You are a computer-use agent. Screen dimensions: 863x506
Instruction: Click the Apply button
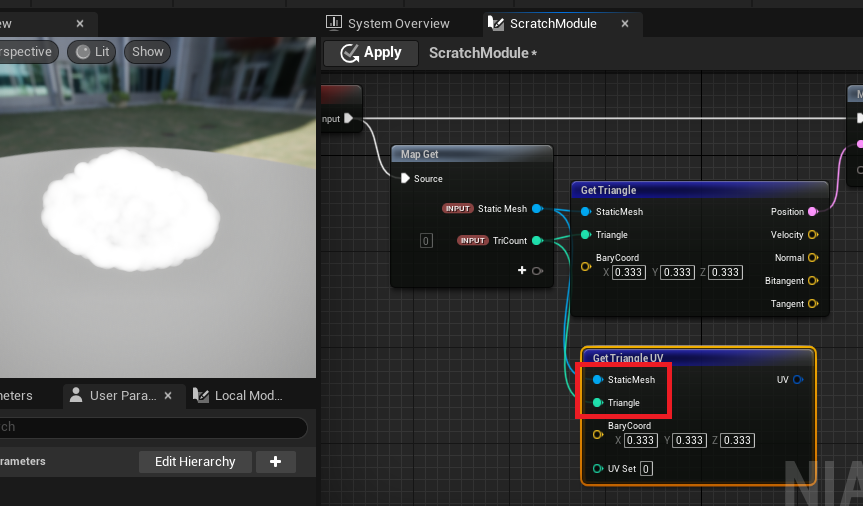coord(371,53)
